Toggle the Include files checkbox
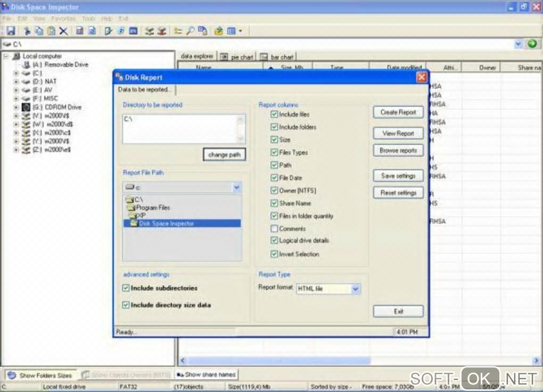 (x=274, y=114)
